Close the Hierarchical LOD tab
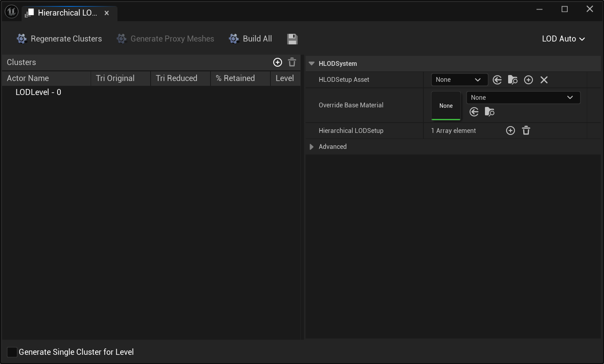This screenshot has height=364, width=604. (107, 13)
